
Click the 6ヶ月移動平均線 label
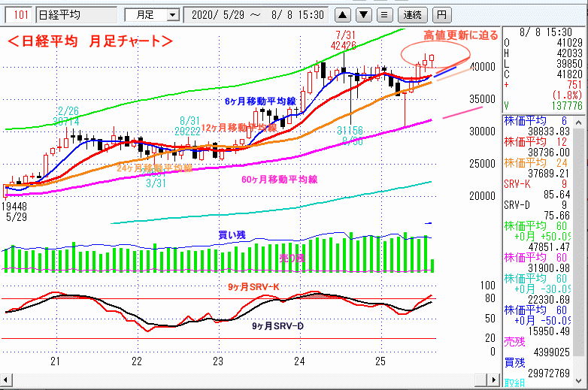tap(260, 101)
